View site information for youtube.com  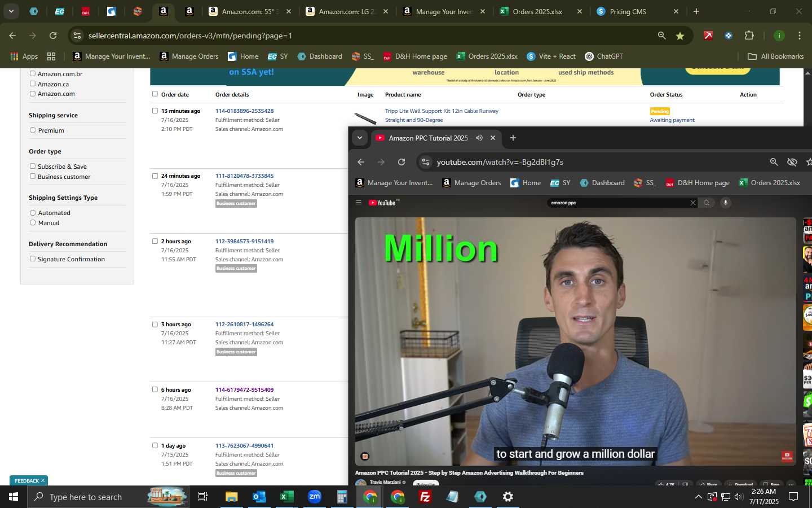426,162
